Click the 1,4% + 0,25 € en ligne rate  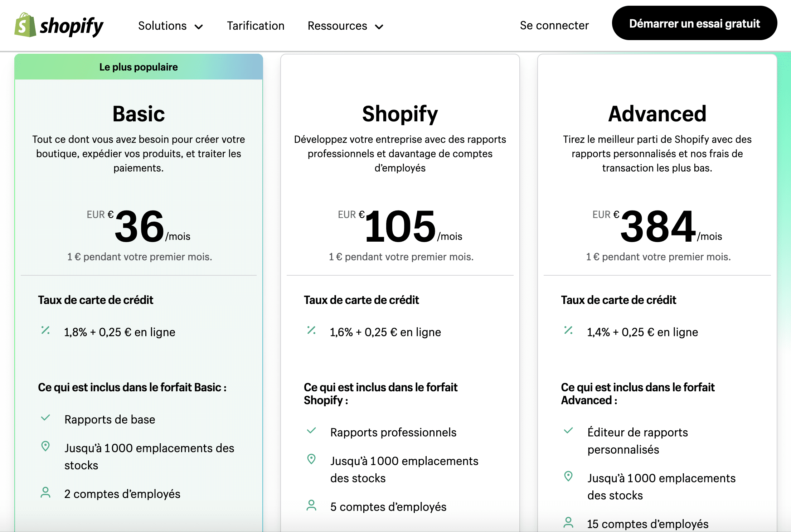click(x=642, y=332)
